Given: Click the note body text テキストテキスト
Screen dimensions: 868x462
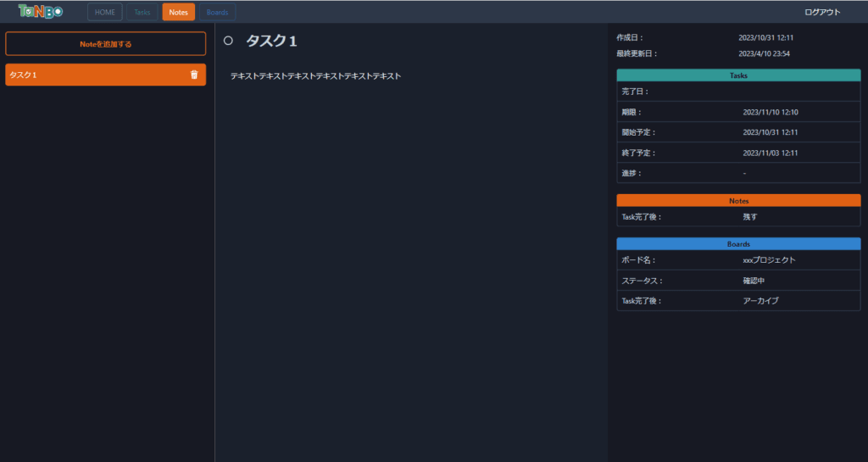Looking at the screenshot, I should pyautogui.click(x=315, y=76).
